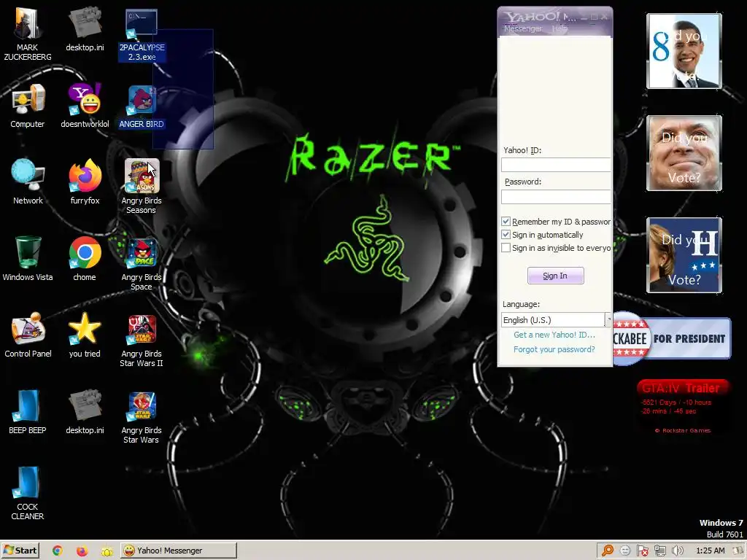Click the Chrome icon in taskbar quick launch
747x560 pixels.
58,551
